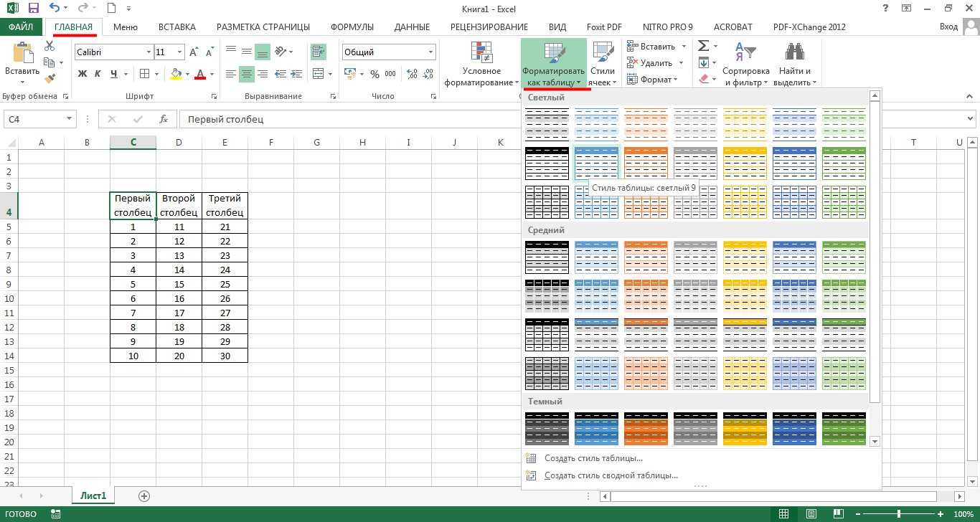Viewport: 980px width, 522px height.
Task: Click the AutoSum sigma icon
Action: tap(703, 46)
